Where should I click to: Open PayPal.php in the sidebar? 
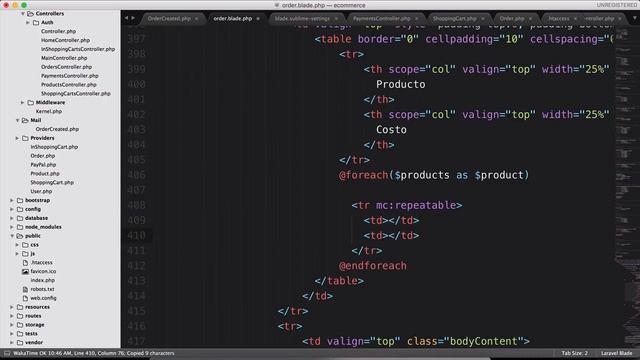click(43, 165)
